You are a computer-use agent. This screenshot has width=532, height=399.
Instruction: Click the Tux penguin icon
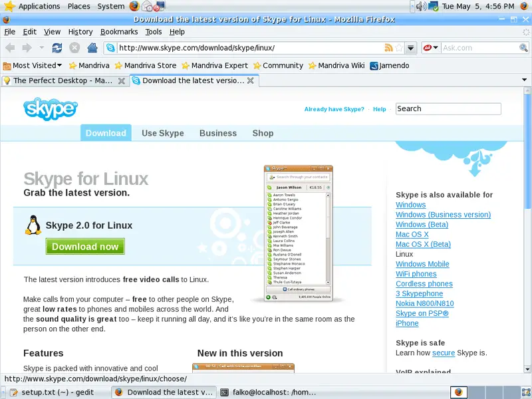click(x=33, y=225)
